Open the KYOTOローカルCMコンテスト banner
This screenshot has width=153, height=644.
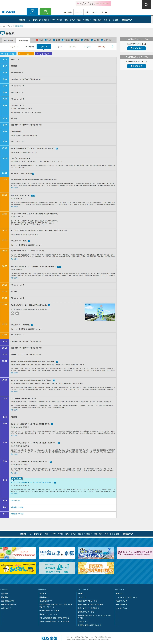(x=96, y=568)
